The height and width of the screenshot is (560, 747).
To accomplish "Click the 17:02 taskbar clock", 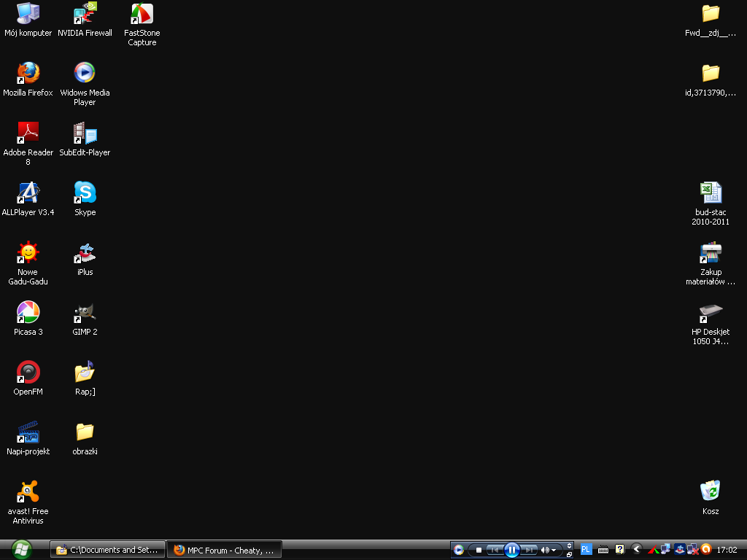I will (x=727, y=550).
